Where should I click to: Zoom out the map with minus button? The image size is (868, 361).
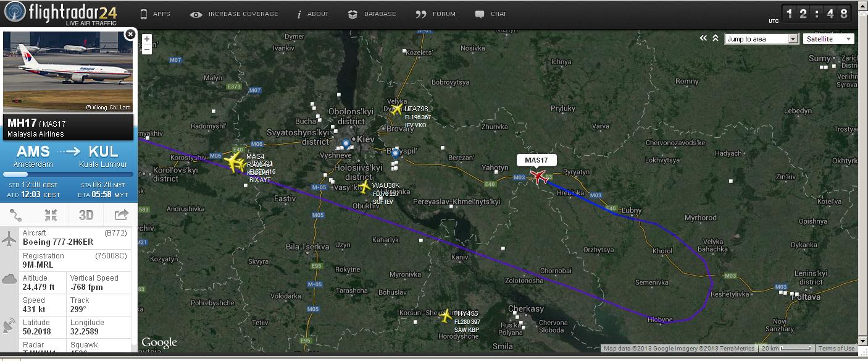click(147, 50)
